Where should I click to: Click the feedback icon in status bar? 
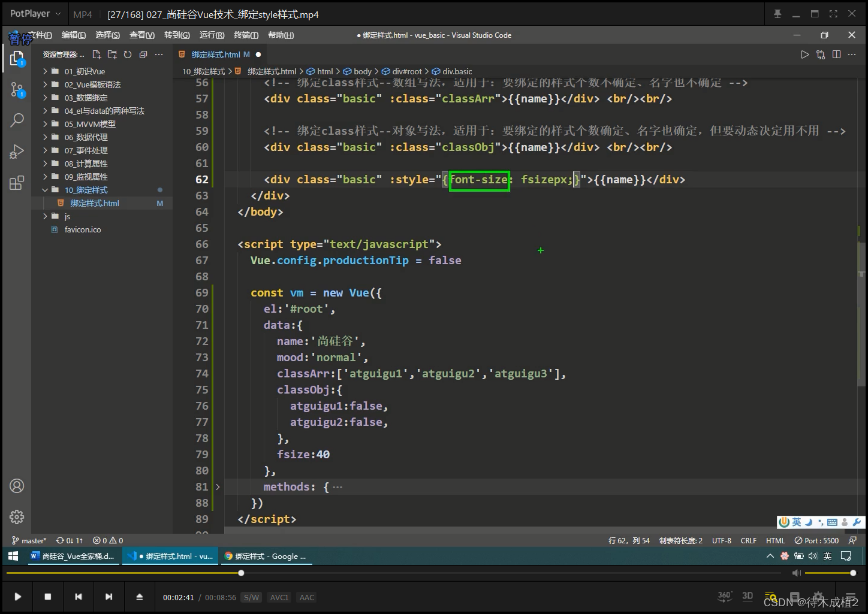[852, 540]
